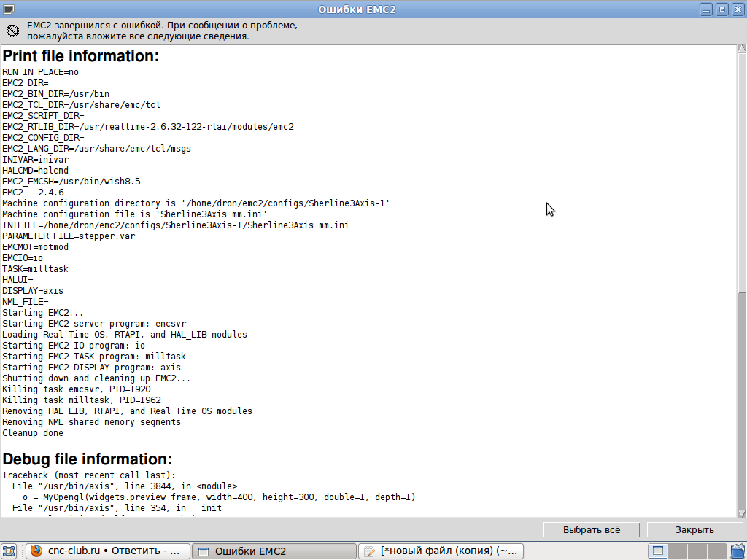This screenshot has width=747, height=560.
Task: Click the 'o = MyOpengl(widgets.preview_frame' line
Action: click(x=219, y=497)
